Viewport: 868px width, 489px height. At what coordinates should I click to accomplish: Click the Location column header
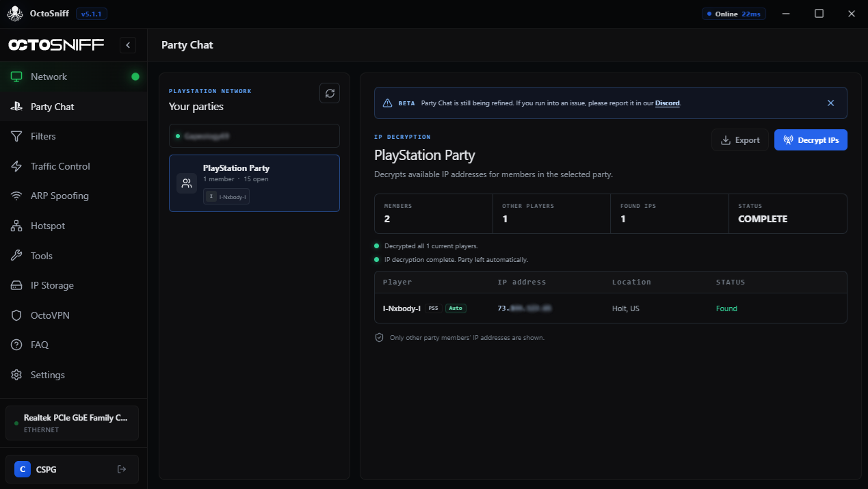(631, 282)
